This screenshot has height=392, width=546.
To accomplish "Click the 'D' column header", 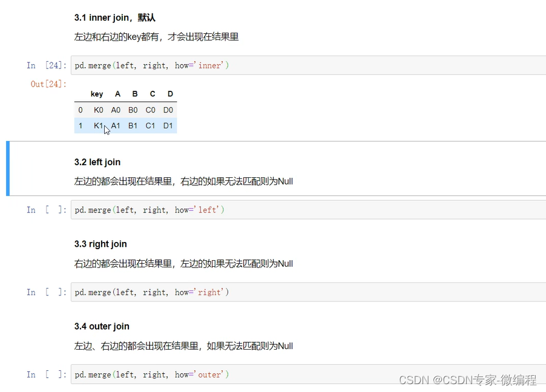I will 170,94.
